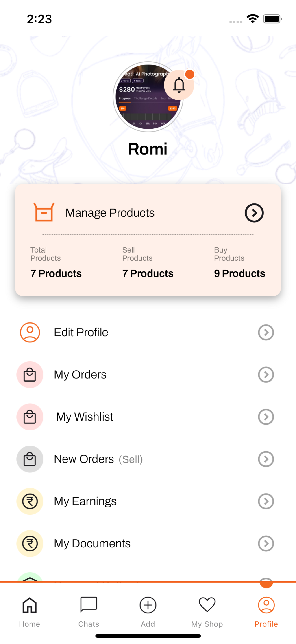296x644 pixels.
Task: Open My Wishlist
Action: click(148, 417)
